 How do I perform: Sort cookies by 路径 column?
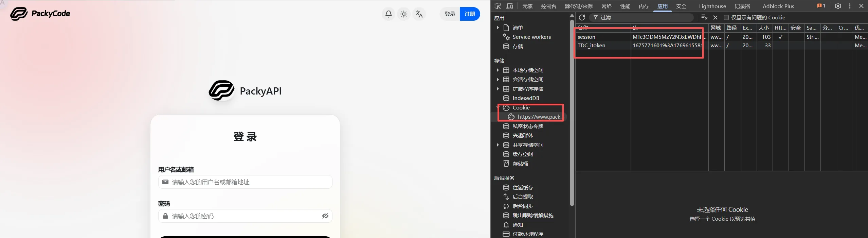(732, 28)
